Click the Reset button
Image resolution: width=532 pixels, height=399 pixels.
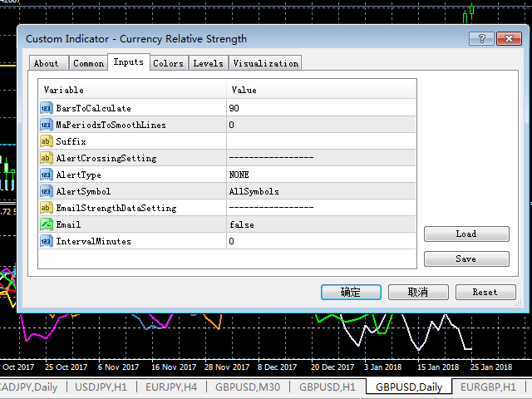point(485,292)
